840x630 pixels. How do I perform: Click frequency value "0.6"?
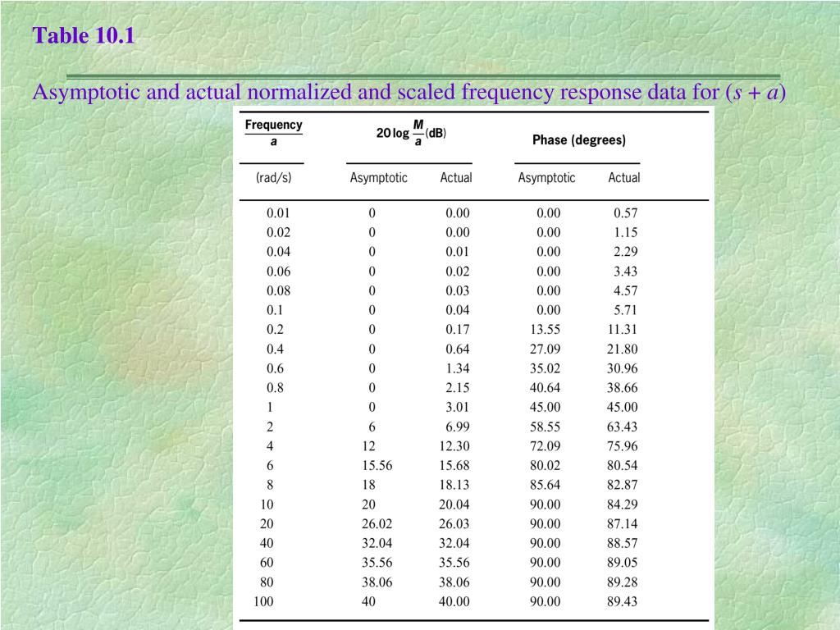tap(275, 368)
